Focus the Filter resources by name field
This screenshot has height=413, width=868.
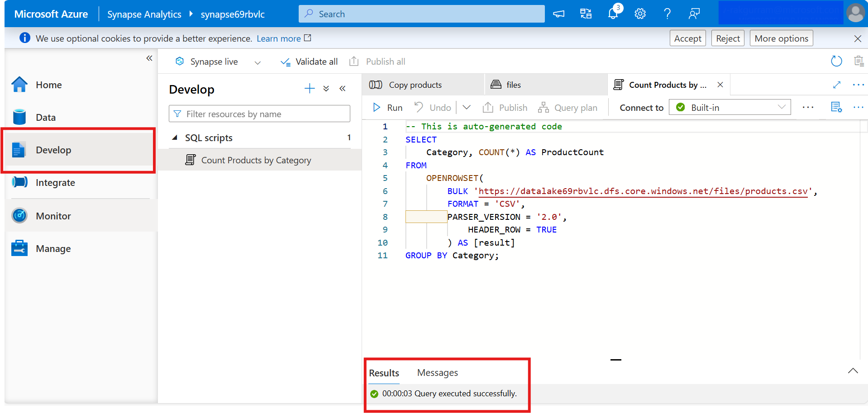click(x=259, y=114)
